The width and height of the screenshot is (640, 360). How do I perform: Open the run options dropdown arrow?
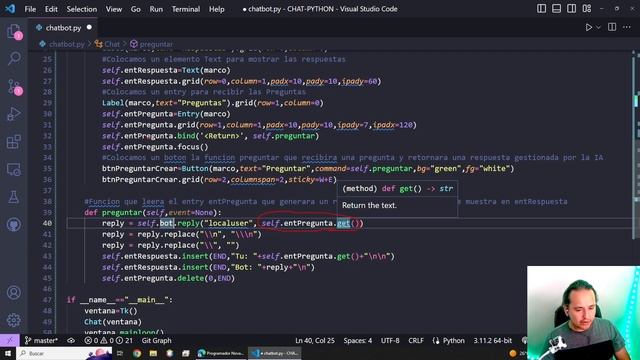point(598,27)
